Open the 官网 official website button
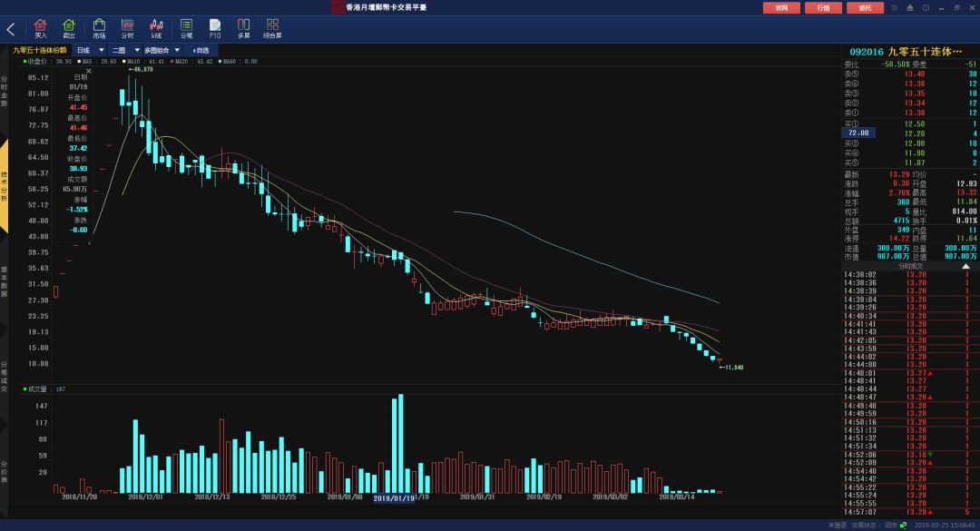This screenshot has width=980, height=531. click(781, 7)
